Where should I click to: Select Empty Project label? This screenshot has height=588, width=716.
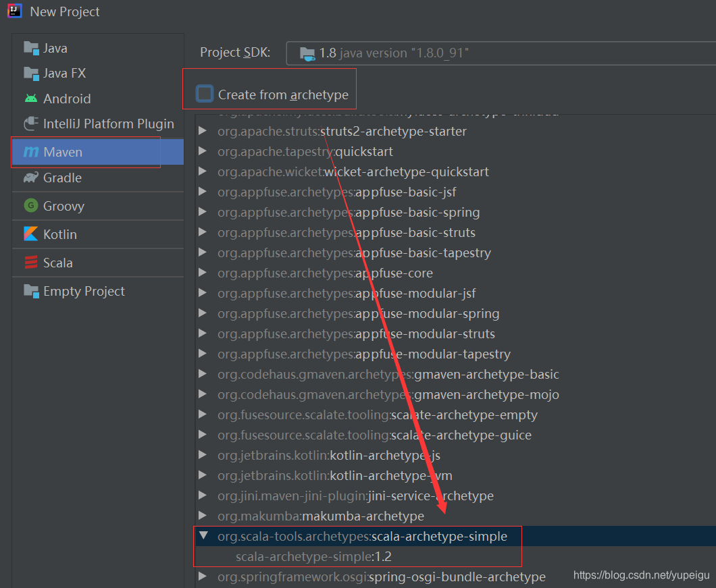click(84, 291)
